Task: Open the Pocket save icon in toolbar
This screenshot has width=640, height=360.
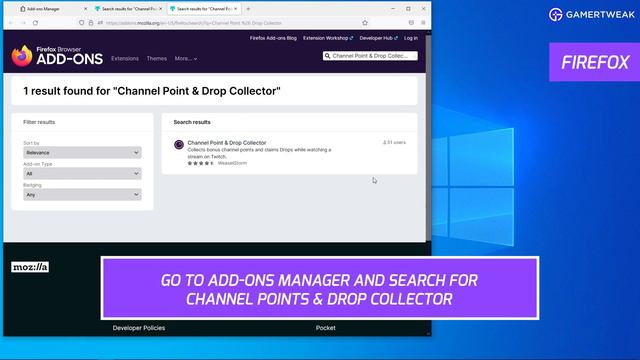Action: (x=411, y=23)
